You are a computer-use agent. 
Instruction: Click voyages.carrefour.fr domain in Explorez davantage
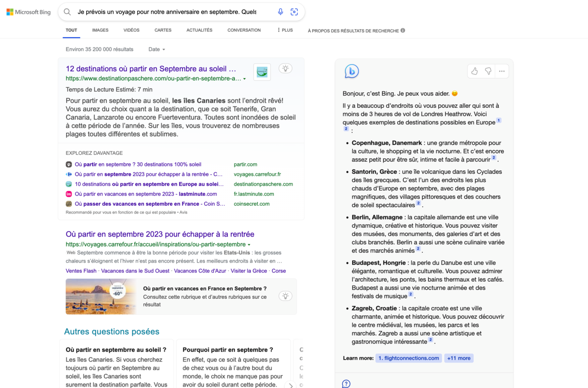[257, 174]
